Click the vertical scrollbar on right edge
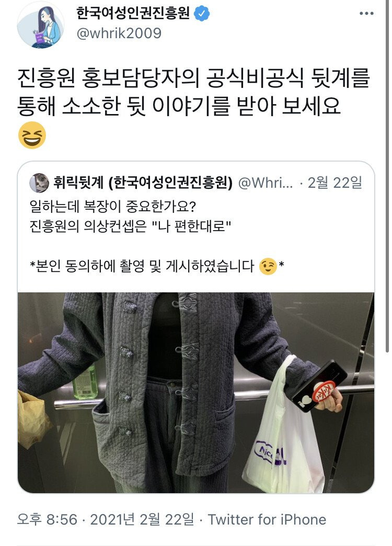 387,177
